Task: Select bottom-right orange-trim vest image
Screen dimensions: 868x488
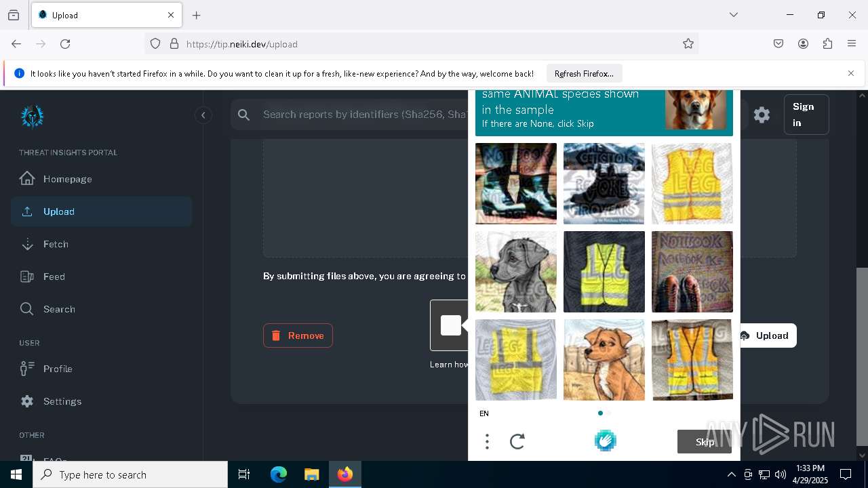Action: tap(692, 360)
